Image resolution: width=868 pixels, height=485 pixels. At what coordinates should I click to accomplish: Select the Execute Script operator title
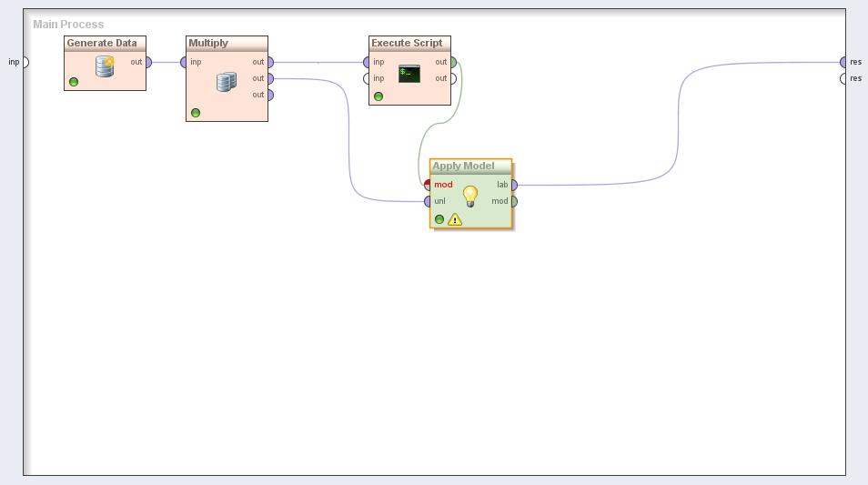point(407,43)
